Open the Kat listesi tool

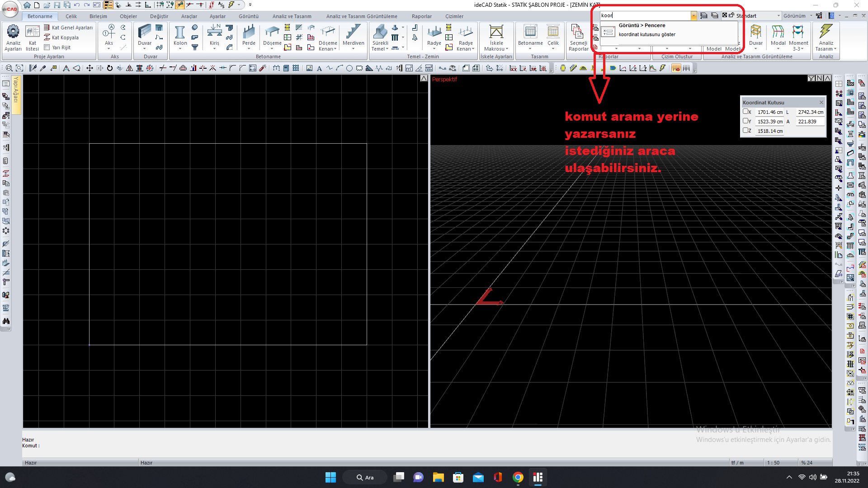[x=32, y=38]
